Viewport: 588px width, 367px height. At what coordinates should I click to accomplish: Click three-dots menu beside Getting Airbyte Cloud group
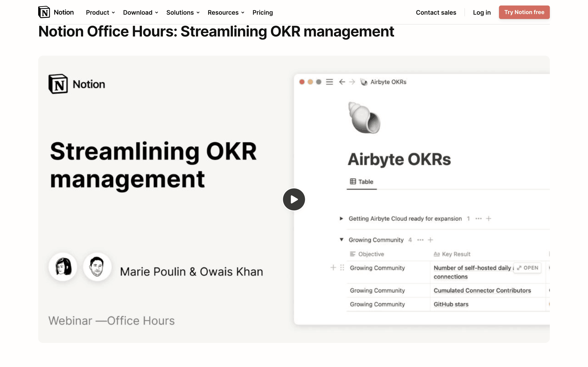pos(478,219)
